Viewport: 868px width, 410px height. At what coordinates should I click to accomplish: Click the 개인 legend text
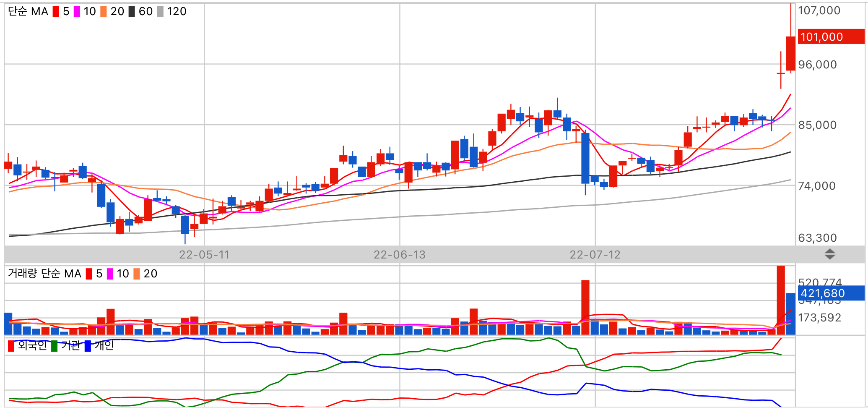point(104,345)
